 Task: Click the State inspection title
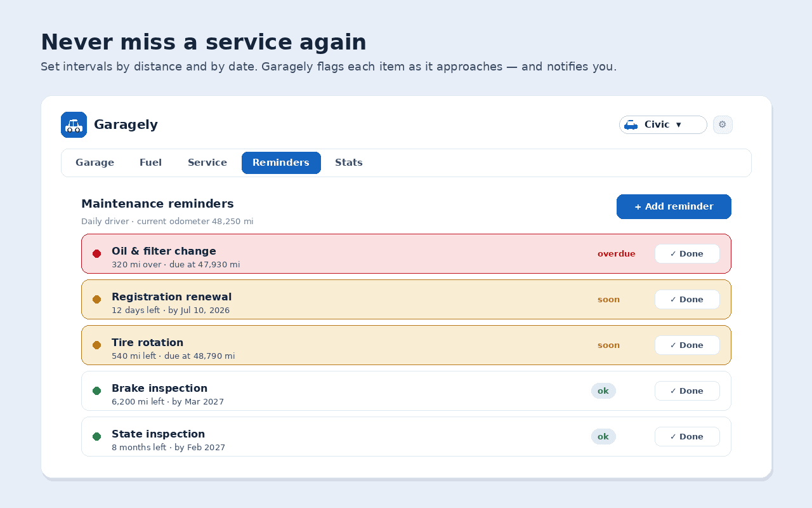click(x=158, y=434)
